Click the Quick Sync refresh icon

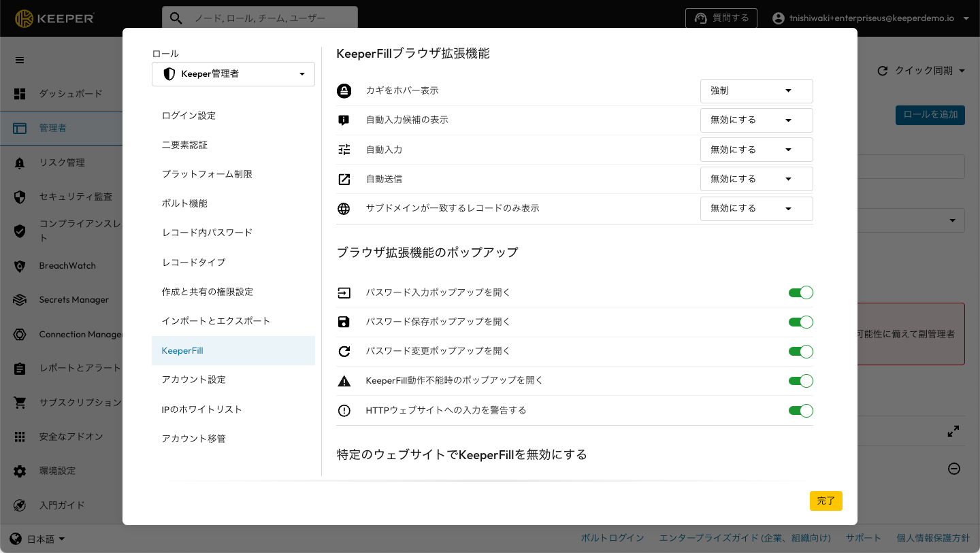pyautogui.click(x=883, y=71)
